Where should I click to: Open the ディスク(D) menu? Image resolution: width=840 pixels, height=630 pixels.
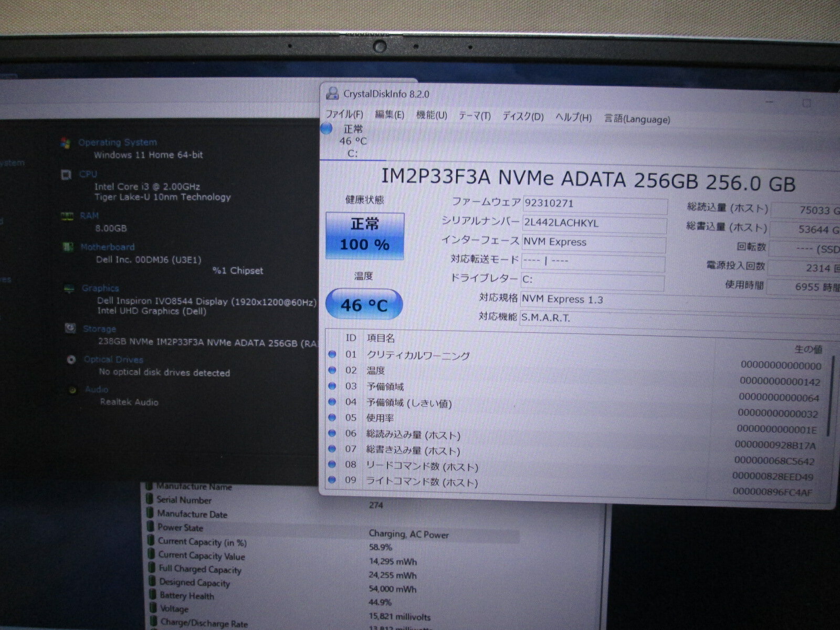(523, 116)
